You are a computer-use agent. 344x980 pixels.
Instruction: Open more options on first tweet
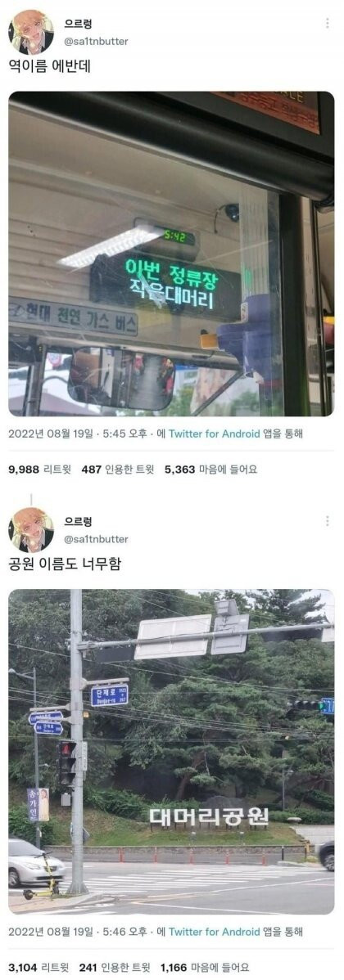coord(327,23)
